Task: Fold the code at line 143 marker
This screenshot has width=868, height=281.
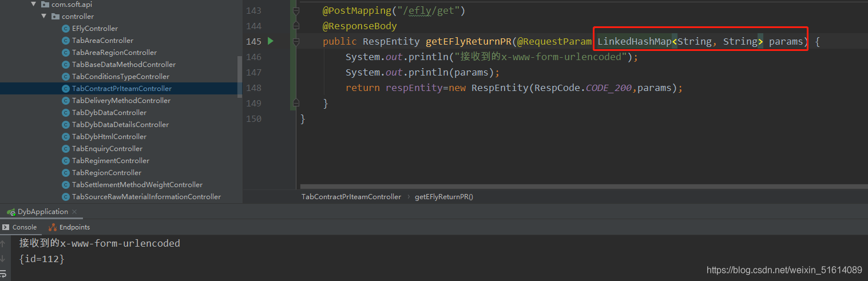Action: point(296,10)
